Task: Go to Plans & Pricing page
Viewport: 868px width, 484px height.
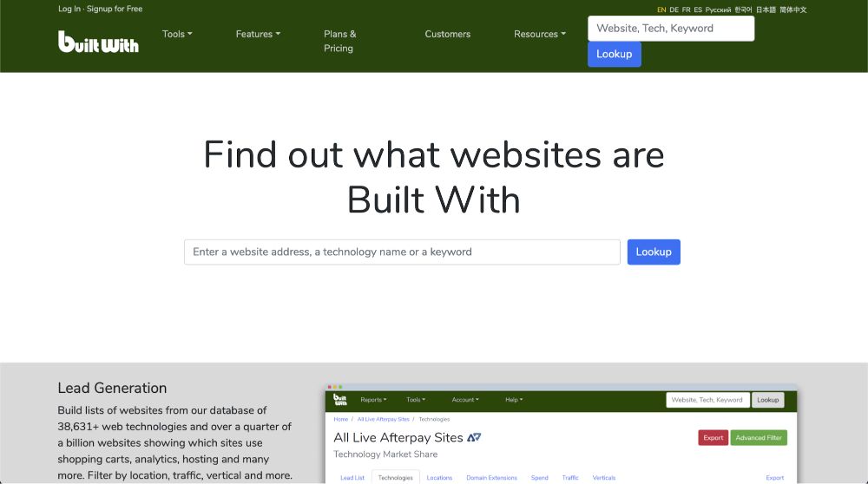Action: [340, 41]
